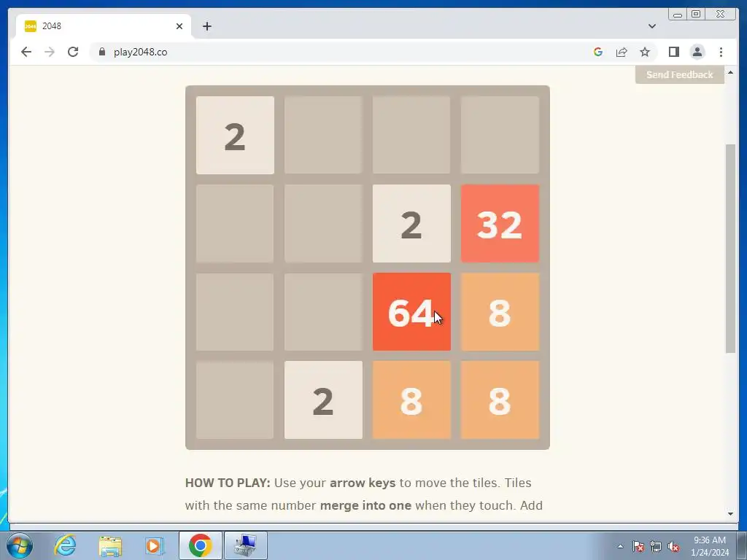Select the 2048 browser tab

(104, 26)
